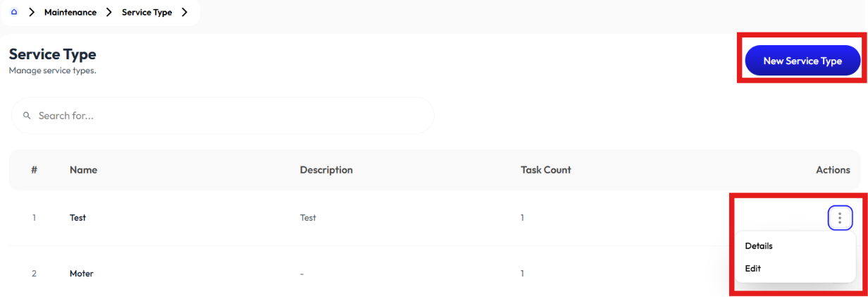Click the chevron after the home icon
This screenshot has width=868, height=297.
coord(32,12)
